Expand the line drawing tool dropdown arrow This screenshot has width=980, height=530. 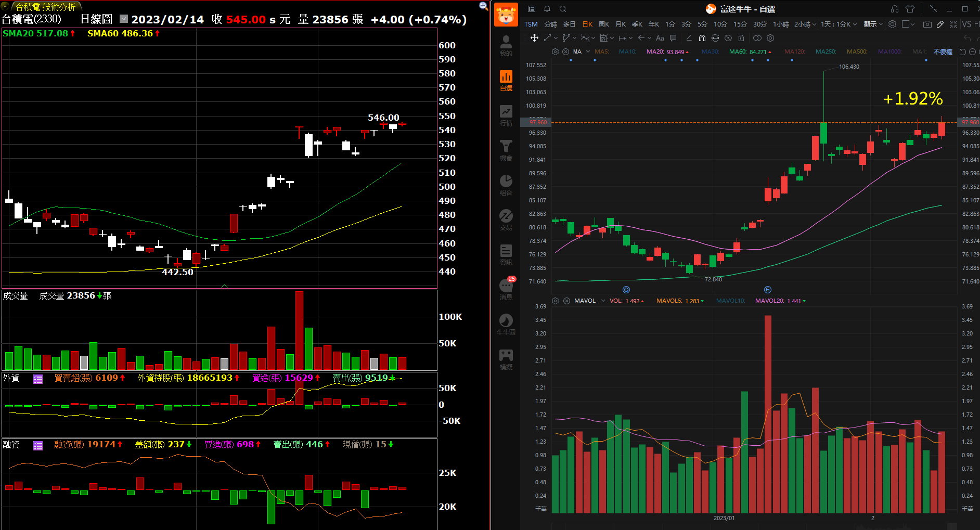[x=556, y=38]
